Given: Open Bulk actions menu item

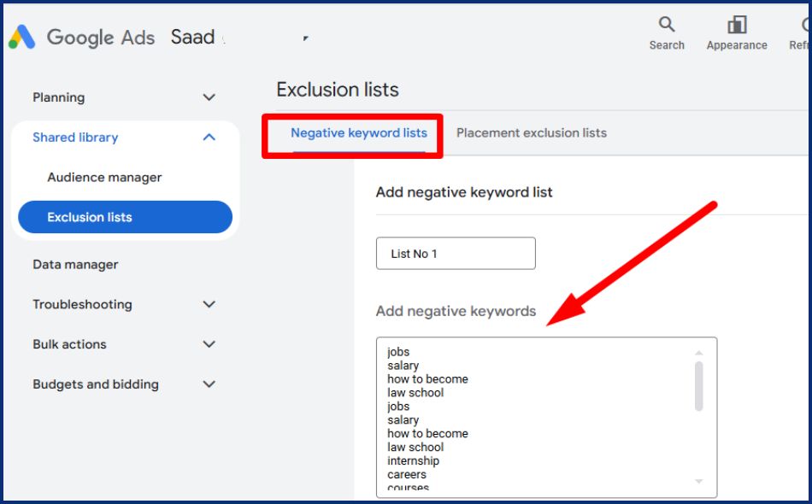Looking at the screenshot, I should pos(69,344).
